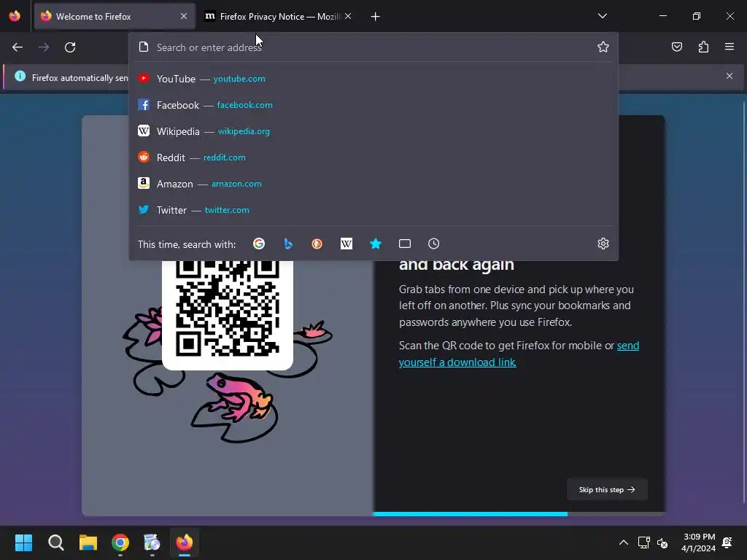Image resolution: width=747 pixels, height=560 pixels.
Task: Click the info icon in notification bar
Action: coord(20,76)
